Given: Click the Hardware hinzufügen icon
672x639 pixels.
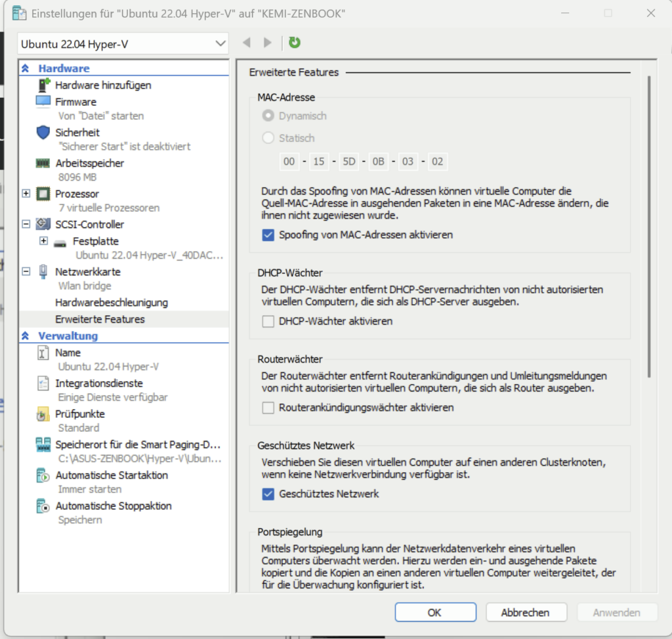Looking at the screenshot, I should click(x=43, y=85).
